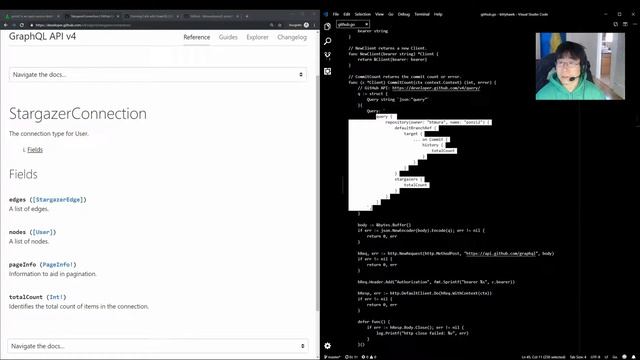Open the PageInfo type link
Screen dimensions: 640x360
pos(58,265)
